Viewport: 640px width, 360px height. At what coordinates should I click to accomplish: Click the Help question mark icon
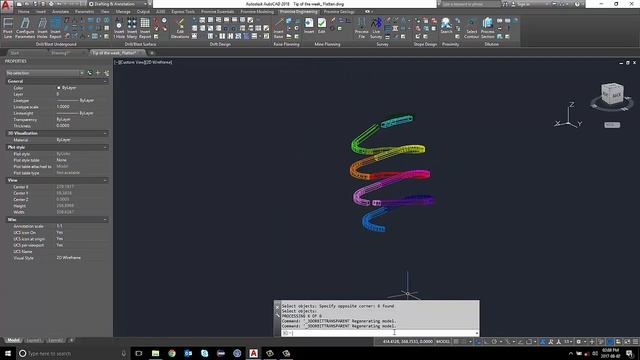click(x=577, y=4)
